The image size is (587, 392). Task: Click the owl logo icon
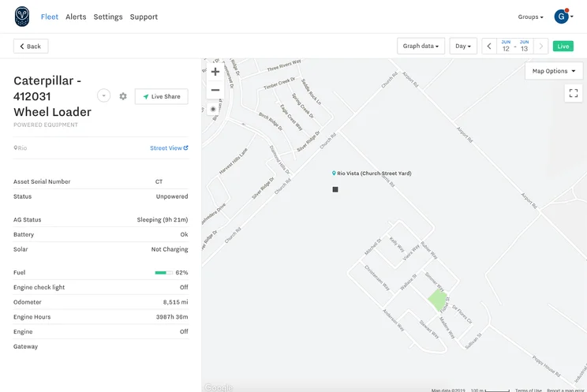[x=22, y=17]
